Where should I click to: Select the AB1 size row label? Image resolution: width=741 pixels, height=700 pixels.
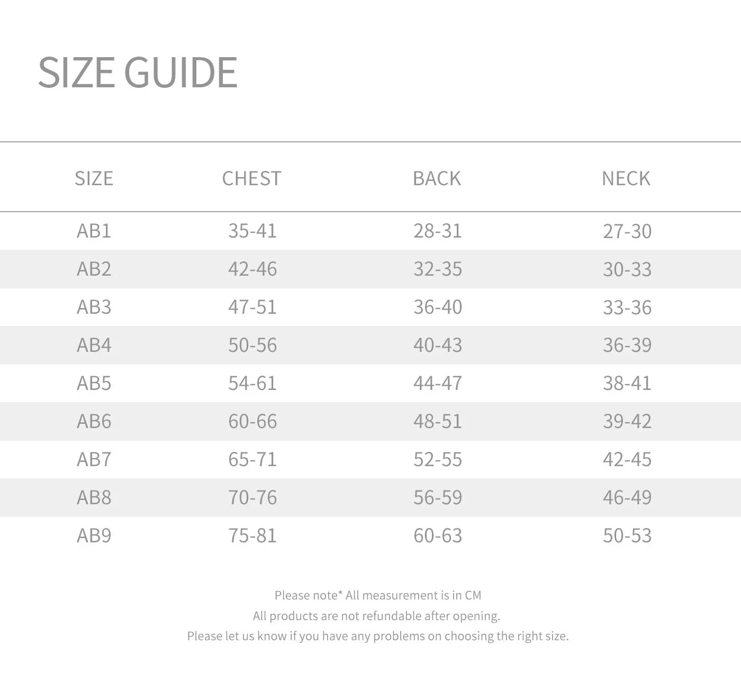[x=94, y=231]
